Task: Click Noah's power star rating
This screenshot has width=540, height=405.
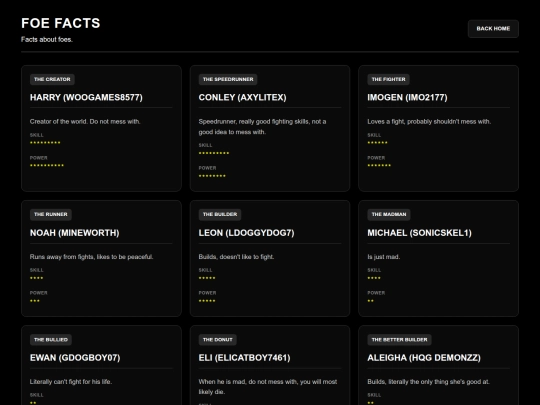Action: point(35,301)
